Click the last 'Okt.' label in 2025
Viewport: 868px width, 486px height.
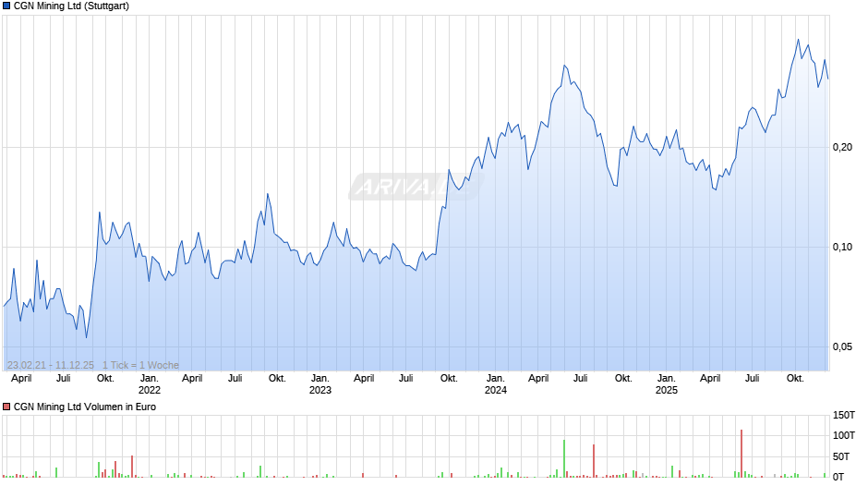(795, 379)
